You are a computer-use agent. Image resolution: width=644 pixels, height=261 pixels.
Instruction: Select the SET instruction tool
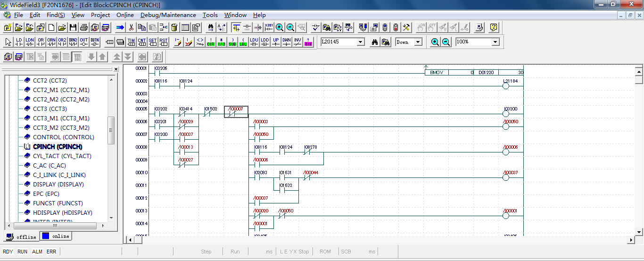pos(153,42)
